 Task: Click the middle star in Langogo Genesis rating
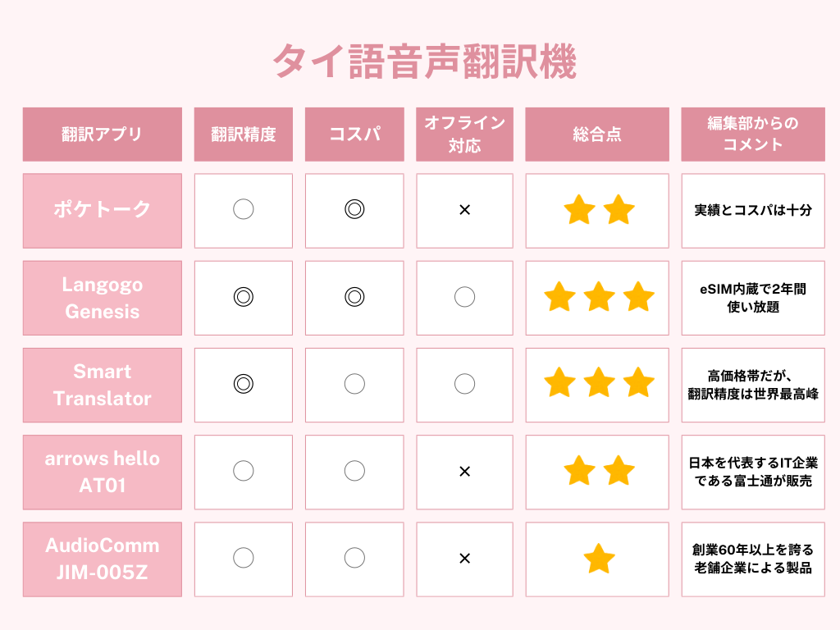click(x=599, y=297)
